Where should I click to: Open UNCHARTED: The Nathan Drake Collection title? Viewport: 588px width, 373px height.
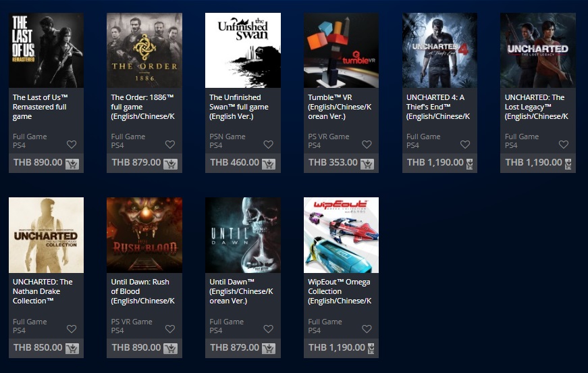43,291
